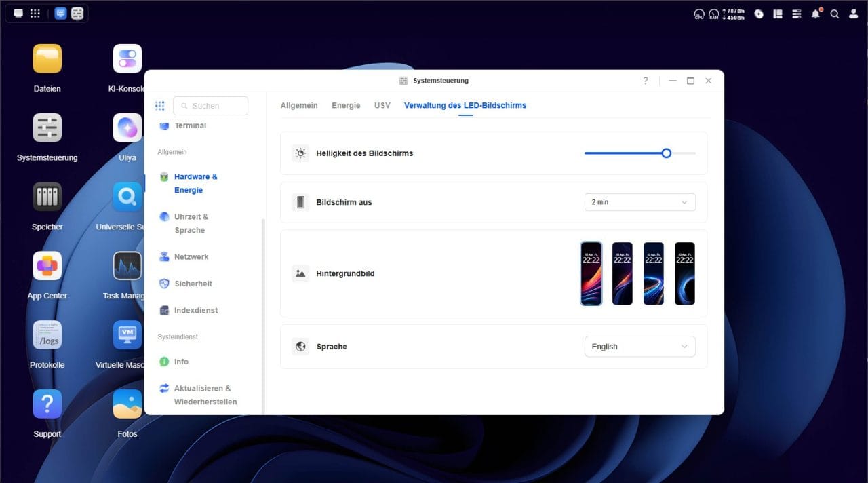Open the notifications bell
Viewport: 868px width, 483px height.
[816, 14]
